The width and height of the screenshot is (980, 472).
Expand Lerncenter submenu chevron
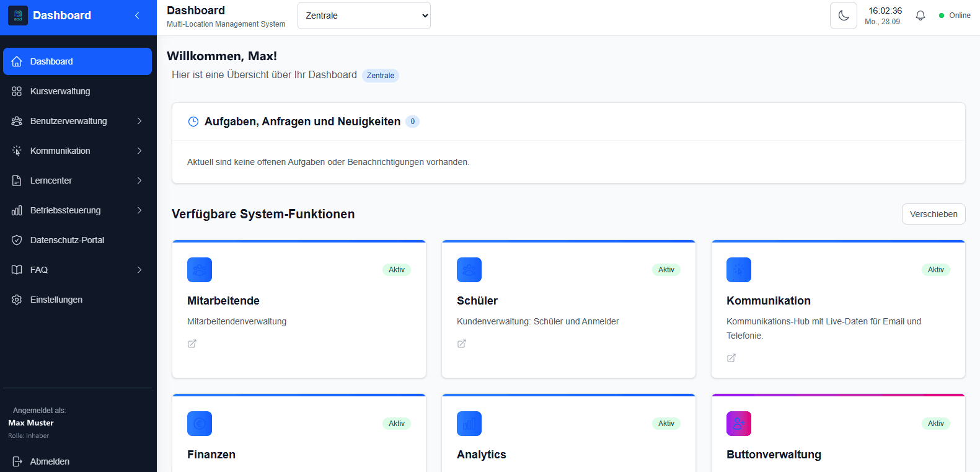tap(139, 180)
